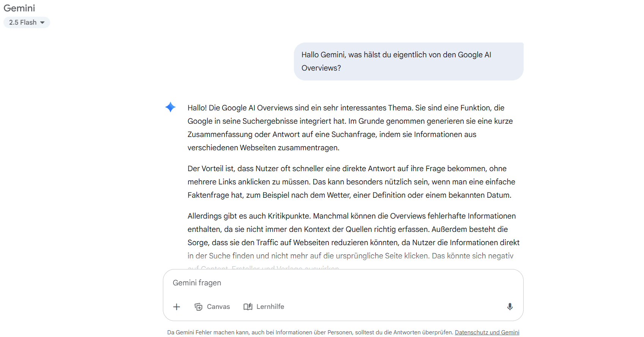Toggle the Lernhilfe label text
Viewport: 644px width, 337px height.
click(x=270, y=307)
